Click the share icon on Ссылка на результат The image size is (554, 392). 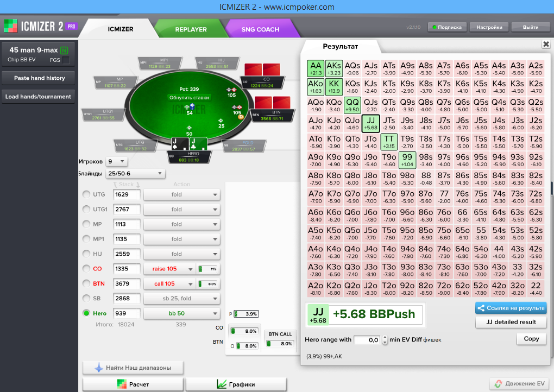(481, 308)
